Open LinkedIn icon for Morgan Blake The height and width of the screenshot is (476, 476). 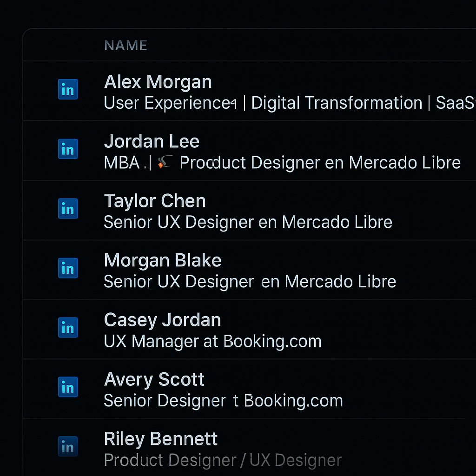(68, 268)
